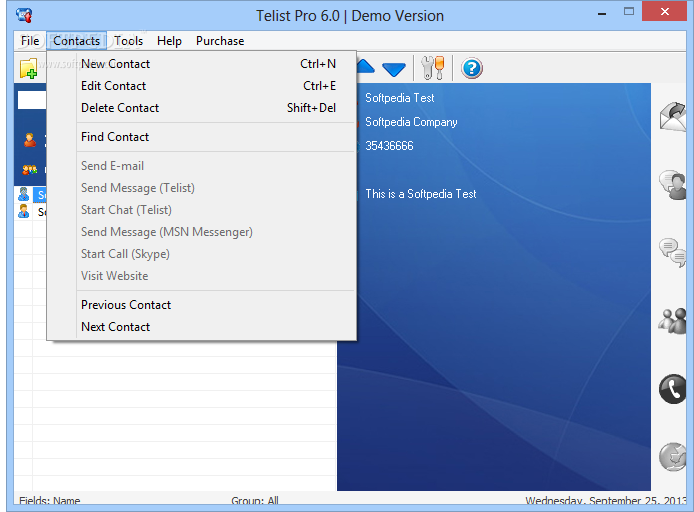Open the Purchase menu
This screenshot has height=512, width=694.
[x=220, y=41]
